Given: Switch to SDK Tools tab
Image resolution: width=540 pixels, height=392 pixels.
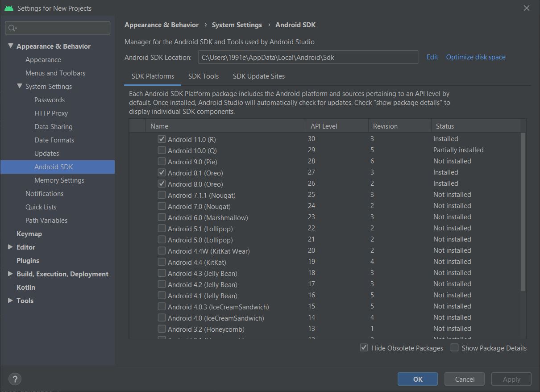Looking at the screenshot, I should [x=204, y=76].
